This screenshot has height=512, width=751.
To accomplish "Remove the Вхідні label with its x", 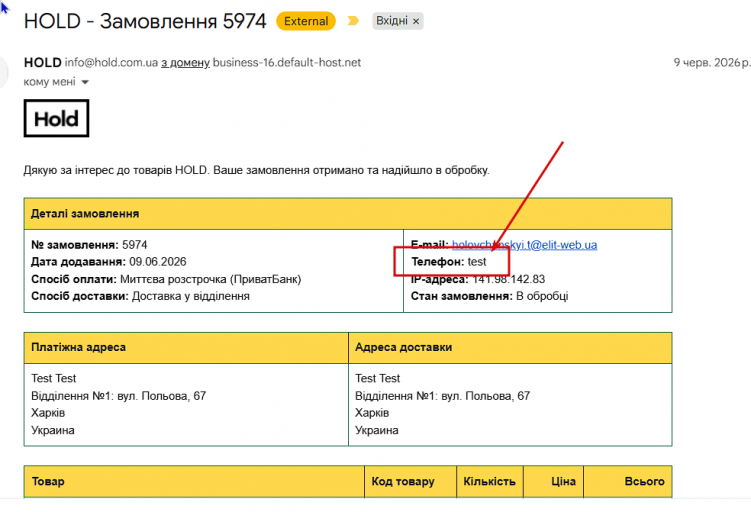I will click(416, 22).
